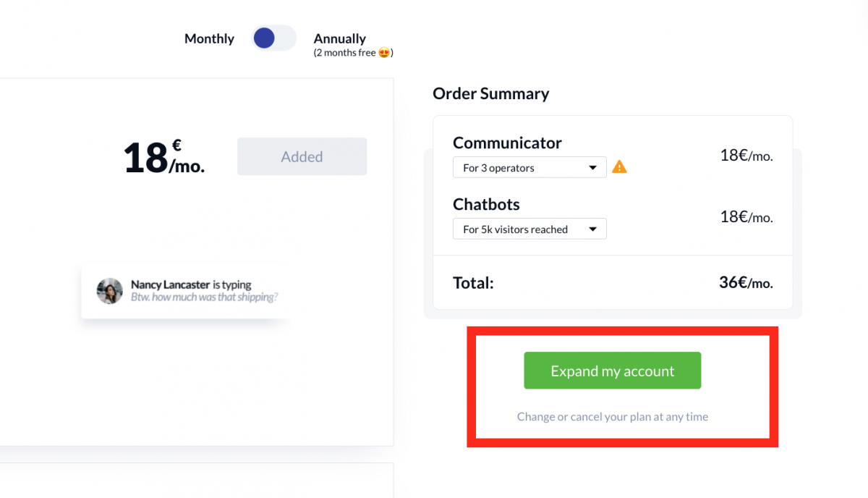Click Nancy Lancaster's avatar picture
This screenshot has height=498, width=868.
coord(110,291)
